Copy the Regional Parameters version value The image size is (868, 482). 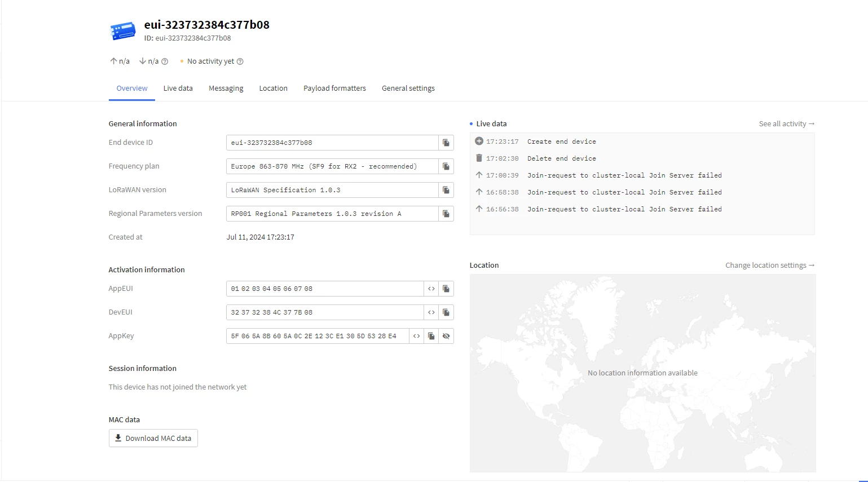point(446,214)
